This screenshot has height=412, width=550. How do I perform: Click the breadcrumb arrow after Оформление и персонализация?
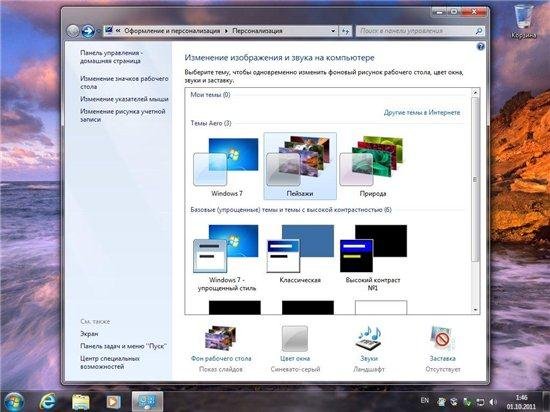point(226,31)
